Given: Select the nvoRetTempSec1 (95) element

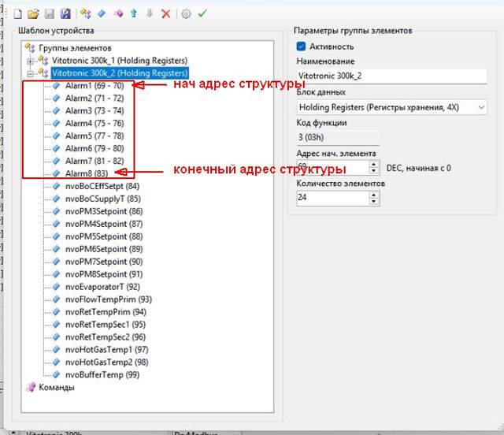Looking at the screenshot, I should pos(106,325).
